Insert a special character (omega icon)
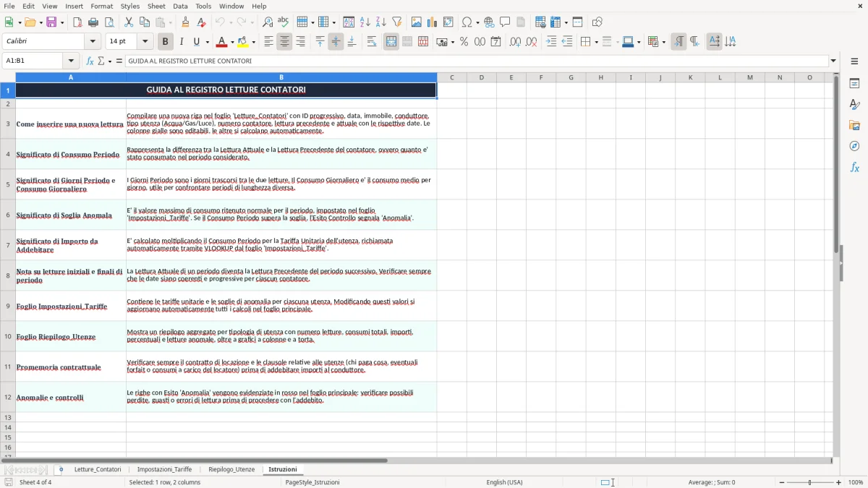 (x=467, y=22)
